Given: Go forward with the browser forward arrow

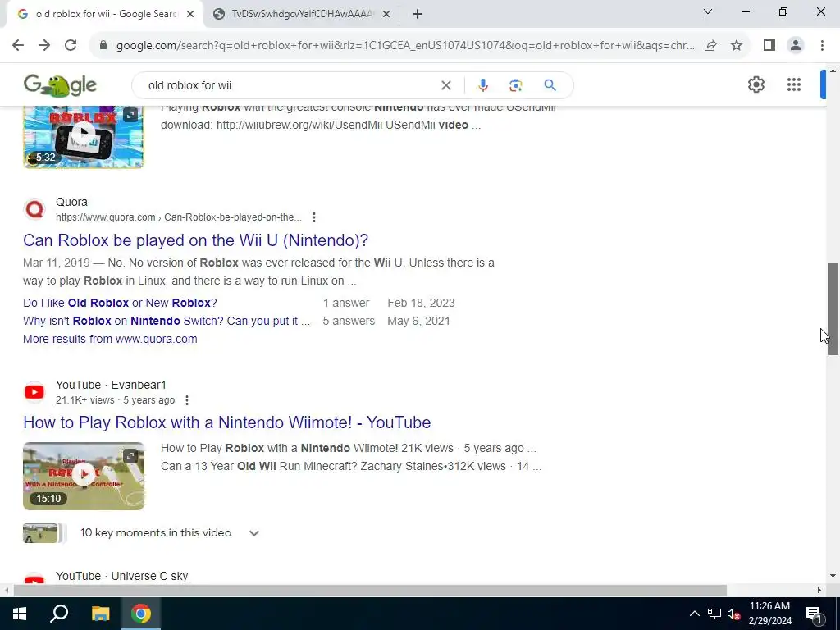Looking at the screenshot, I should pyautogui.click(x=44, y=46).
